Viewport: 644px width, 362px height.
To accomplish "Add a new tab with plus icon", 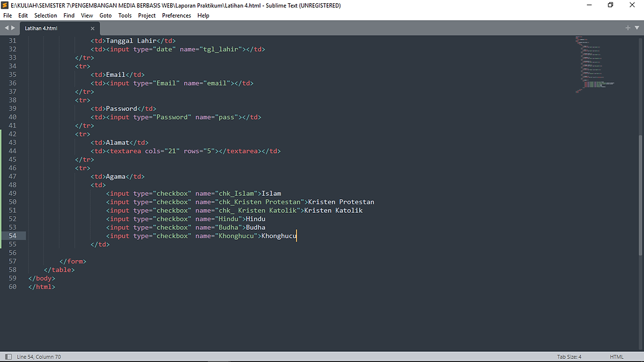I will [628, 28].
